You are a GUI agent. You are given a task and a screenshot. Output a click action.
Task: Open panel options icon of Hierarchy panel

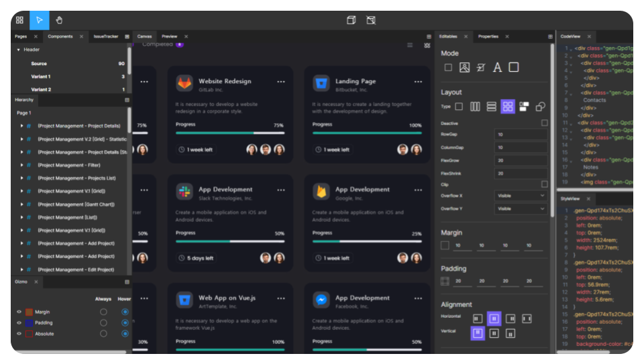point(127,100)
